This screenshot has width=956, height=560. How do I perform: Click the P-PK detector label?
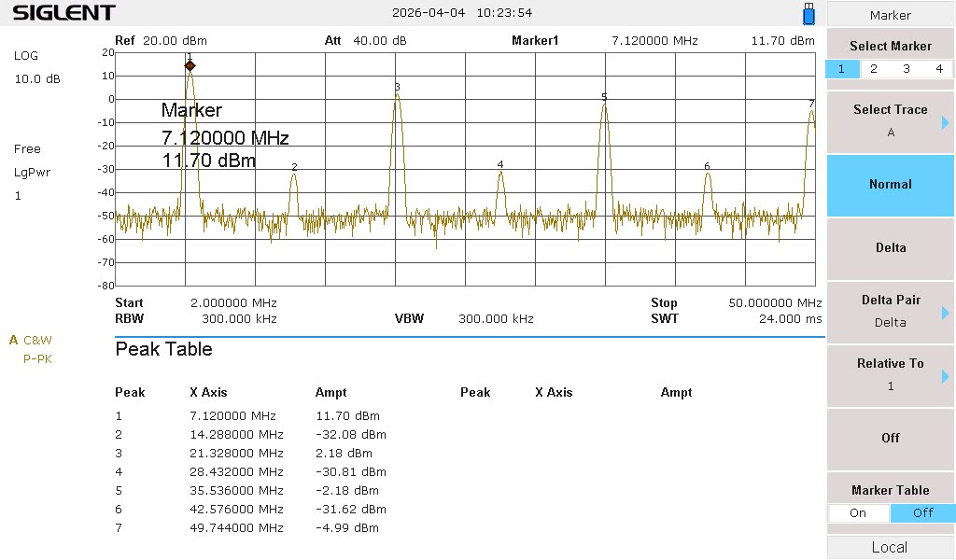[37, 359]
